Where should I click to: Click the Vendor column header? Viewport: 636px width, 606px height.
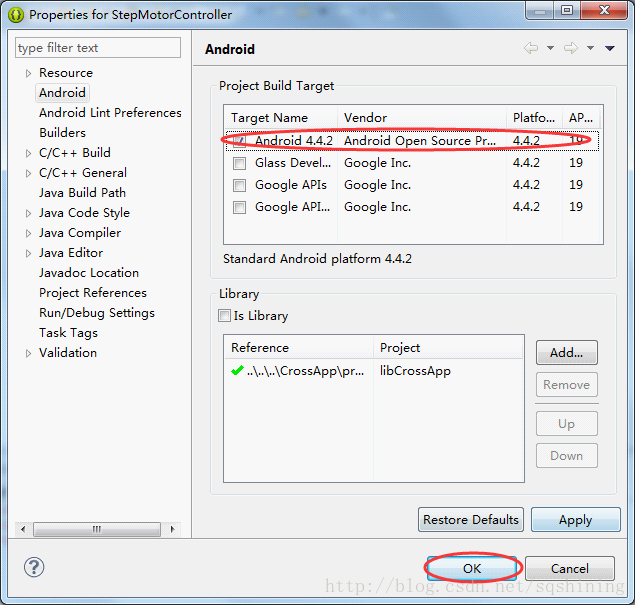coord(422,118)
